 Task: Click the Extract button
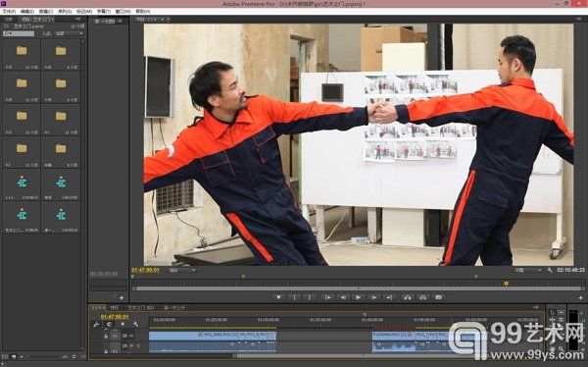point(422,297)
